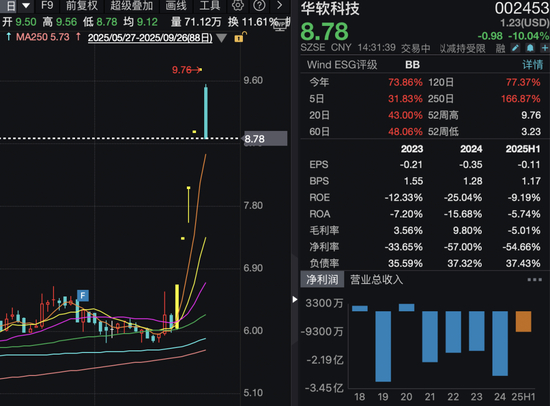Set a price alert with bell icon
This screenshot has width=550, height=406.
530,48
